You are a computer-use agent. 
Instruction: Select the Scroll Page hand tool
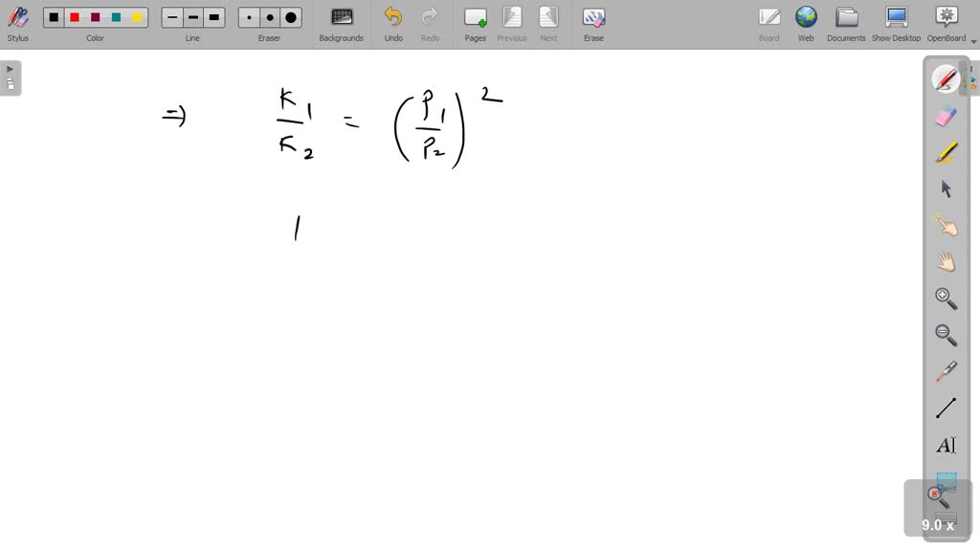click(946, 260)
